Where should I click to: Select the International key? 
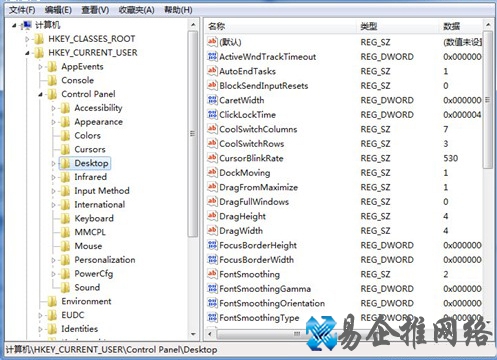(100, 205)
